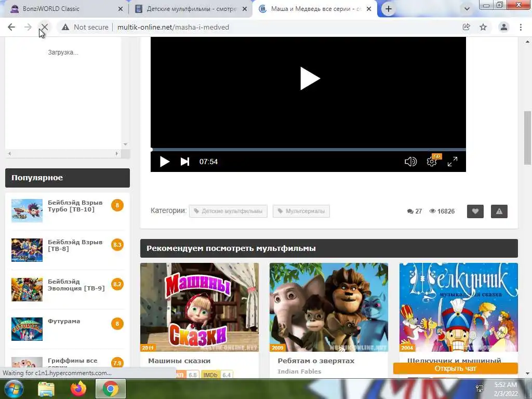The image size is (532, 399).
Task: Click thumbnail of Бейблэйд Взрыв [ТВ-8]
Action: (x=27, y=250)
